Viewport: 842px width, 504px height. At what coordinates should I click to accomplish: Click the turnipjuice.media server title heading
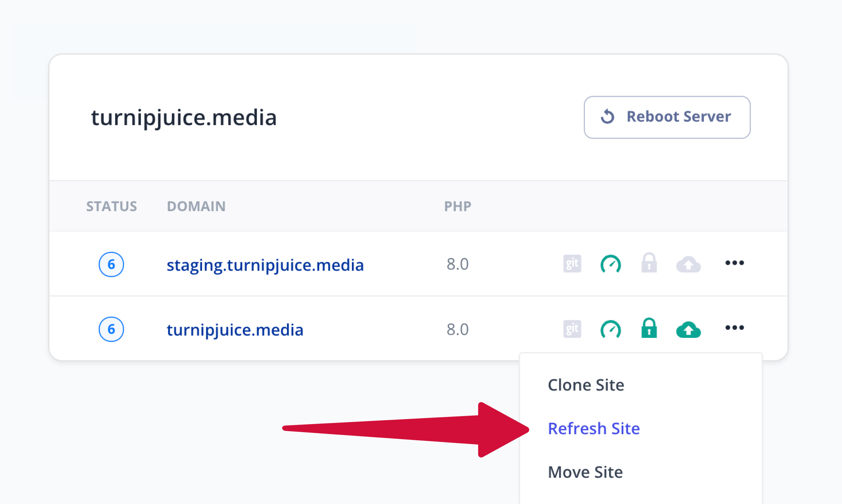point(184,118)
